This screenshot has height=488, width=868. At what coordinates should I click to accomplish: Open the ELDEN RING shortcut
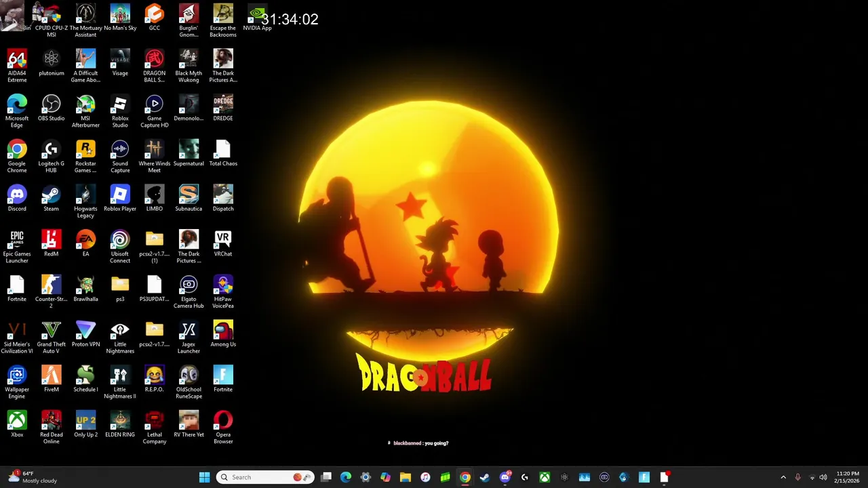(120, 425)
